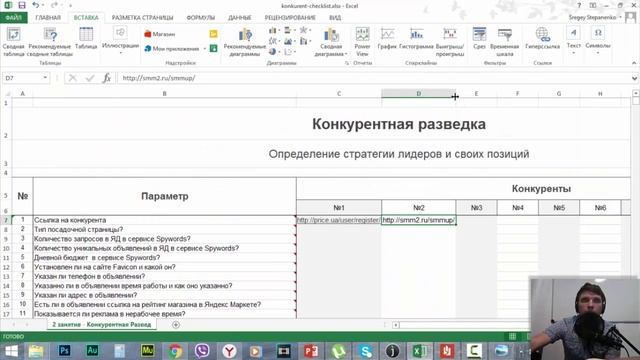Open the Illustrations (Иллюстрации) menu

coord(120,41)
